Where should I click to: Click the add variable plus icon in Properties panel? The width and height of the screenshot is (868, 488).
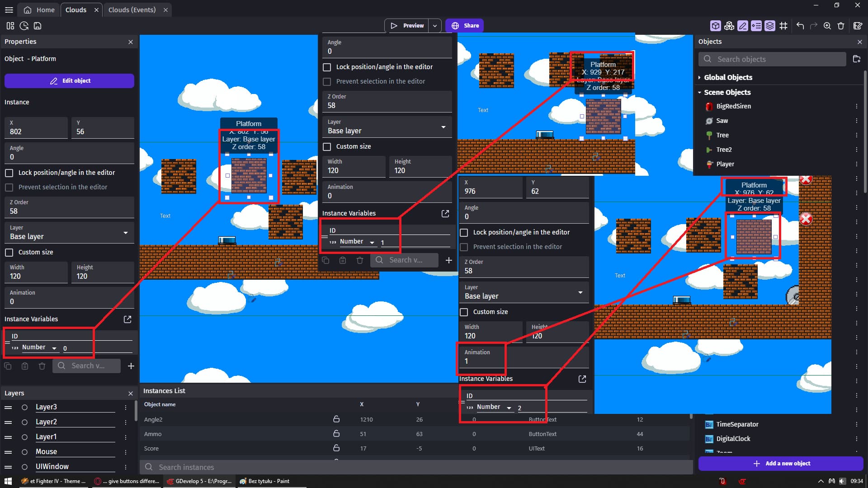[131, 366]
